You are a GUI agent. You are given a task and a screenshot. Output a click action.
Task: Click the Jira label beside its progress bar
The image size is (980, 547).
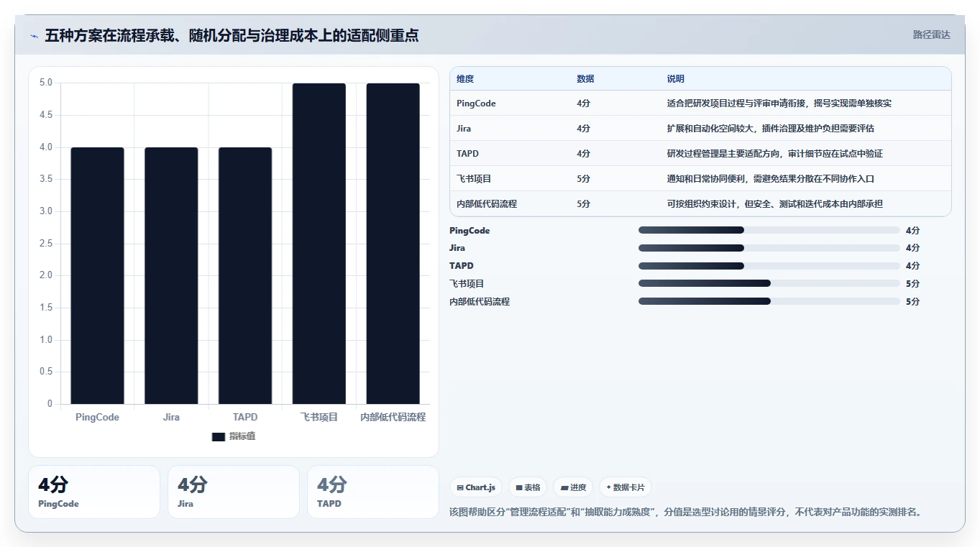(x=457, y=248)
